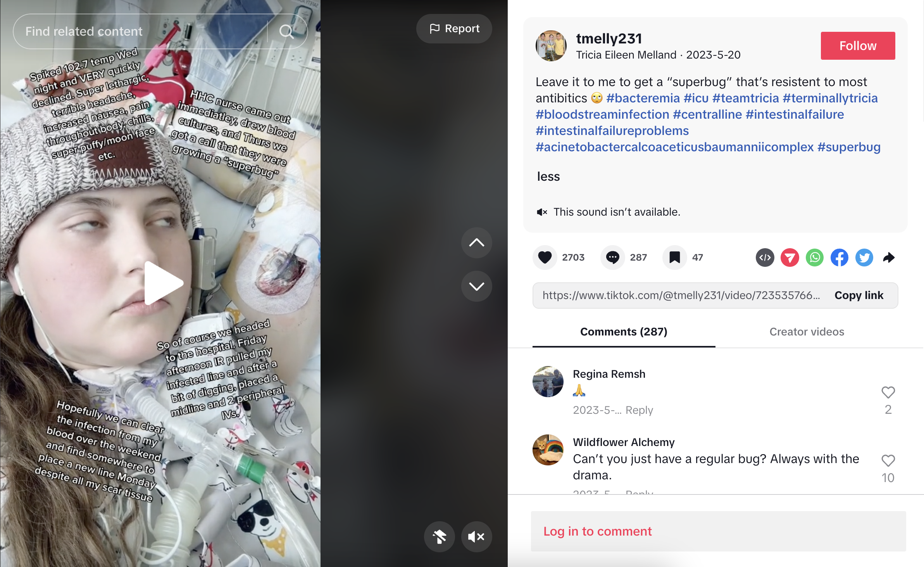Collapse the description with less
The width and height of the screenshot is (924, 567).
(x=548, y=177)
